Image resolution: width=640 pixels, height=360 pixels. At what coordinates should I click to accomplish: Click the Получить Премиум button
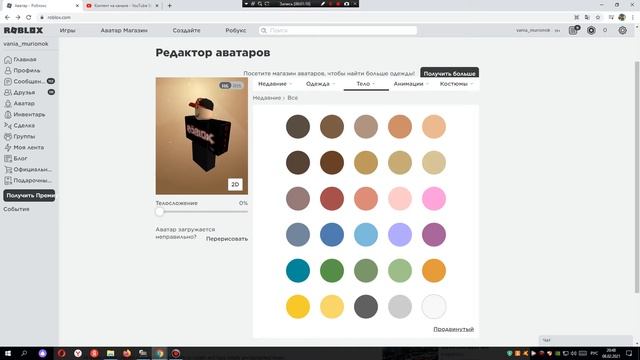coord(29,196)
